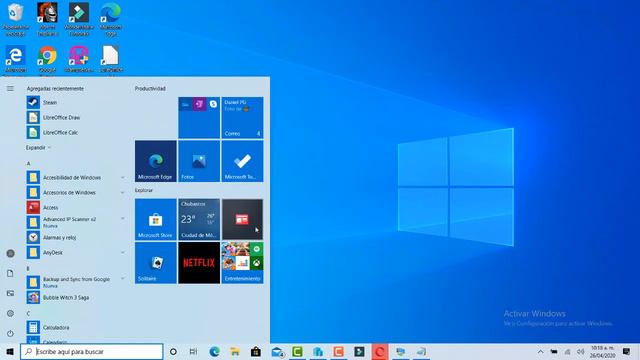Open the Calculadora app
Viewport: 640px width, 360px height.
click(76, 327)
